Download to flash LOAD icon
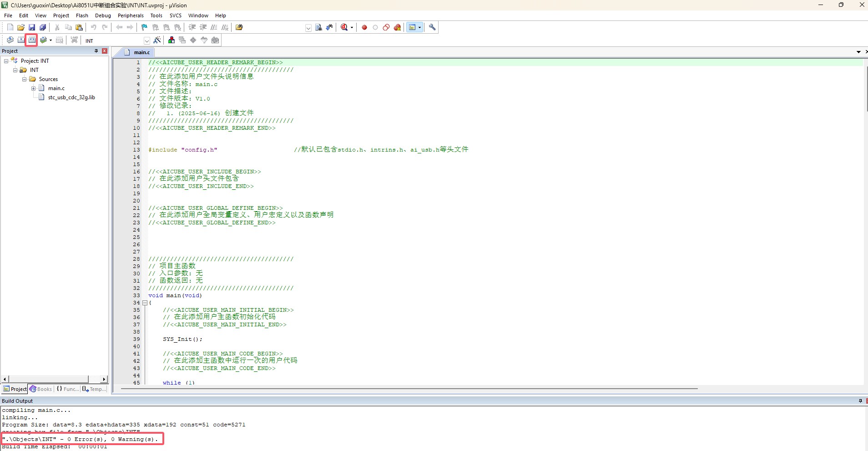Screen dimensions: 868x451 click(x=74, y=40)
